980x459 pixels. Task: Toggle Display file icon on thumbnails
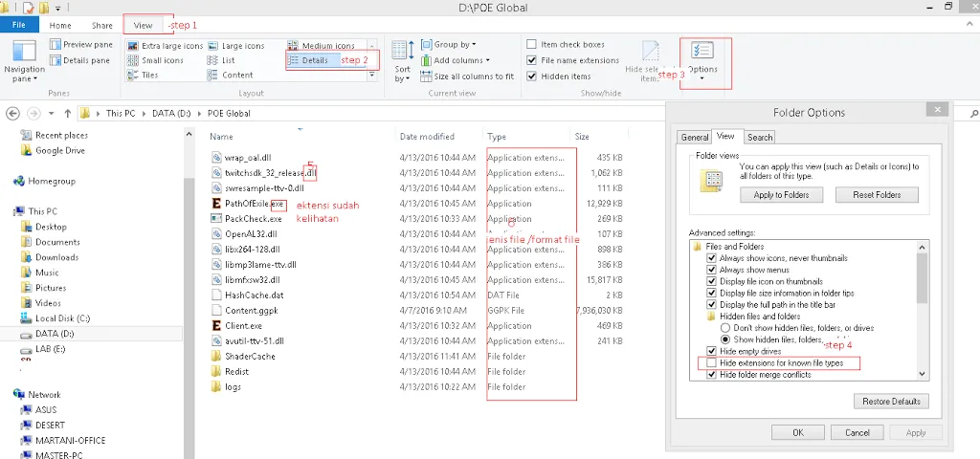[711, 281]
